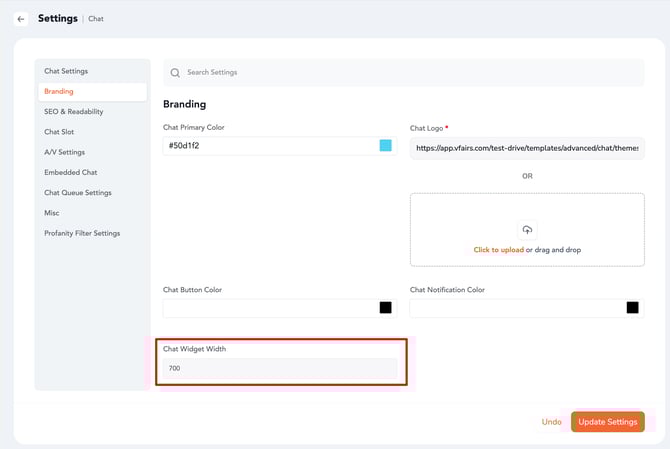Open Chat Queue Settings
Viewport: 670px width, 449px height.
click(x=77, y=193)
